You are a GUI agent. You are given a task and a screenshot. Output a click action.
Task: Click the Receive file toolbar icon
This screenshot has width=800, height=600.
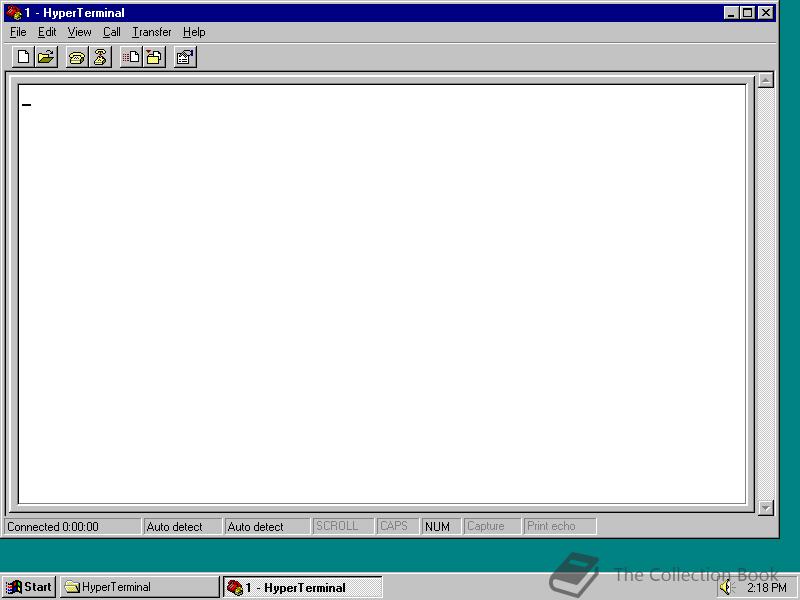tap(154, 57)
